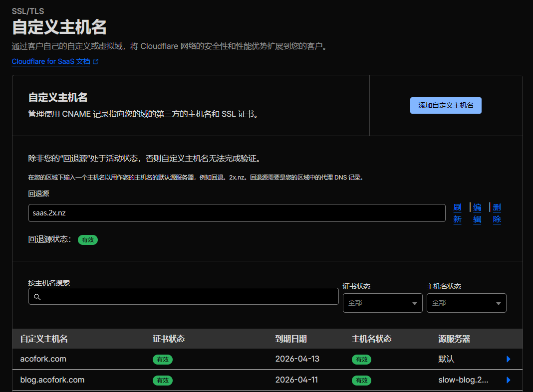This screenshot has width=533, height=392.
Task: Click the acofork.com hostname cell
Action: (x=43, y=359)
